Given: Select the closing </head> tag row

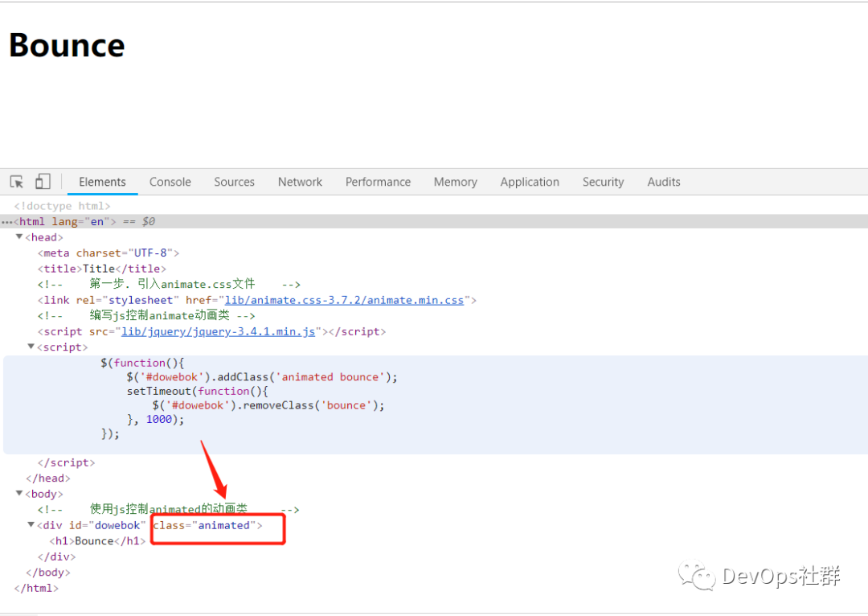Looking at the screenshot, I should click(x=48, y=478).
